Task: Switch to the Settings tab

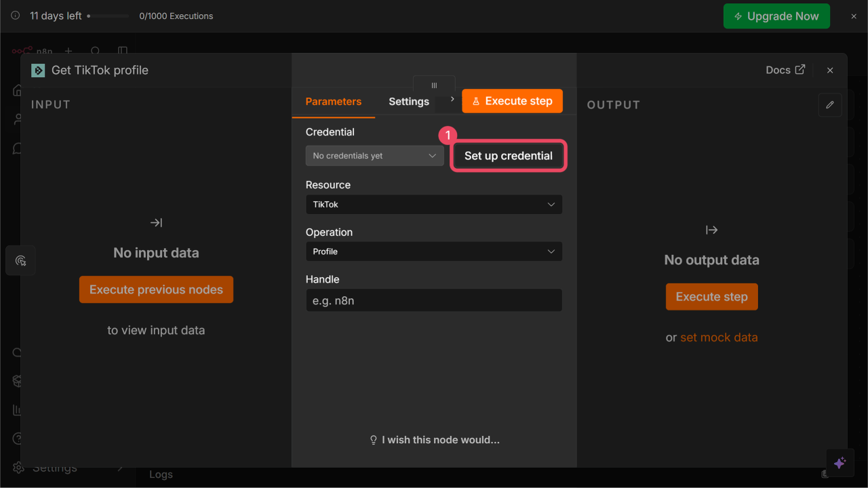Action: 409,102
